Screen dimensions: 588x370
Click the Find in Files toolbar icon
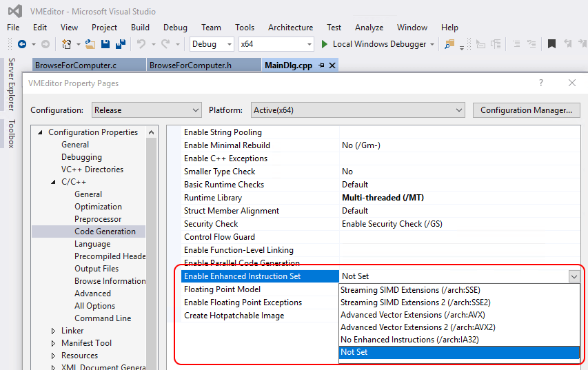[449, 44]
